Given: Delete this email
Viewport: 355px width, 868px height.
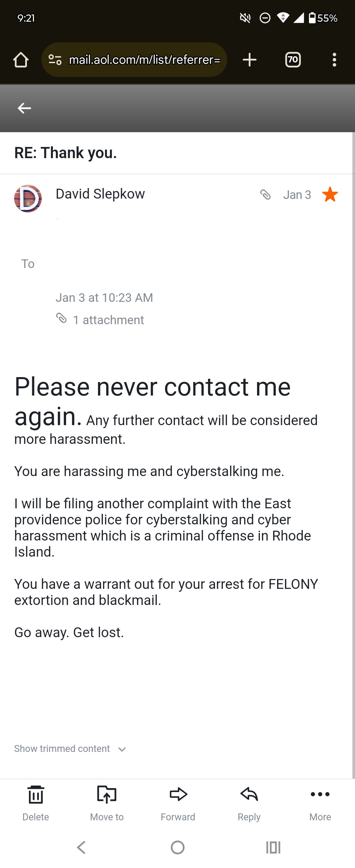Looking at the screenshot, I should click(36, 803).
